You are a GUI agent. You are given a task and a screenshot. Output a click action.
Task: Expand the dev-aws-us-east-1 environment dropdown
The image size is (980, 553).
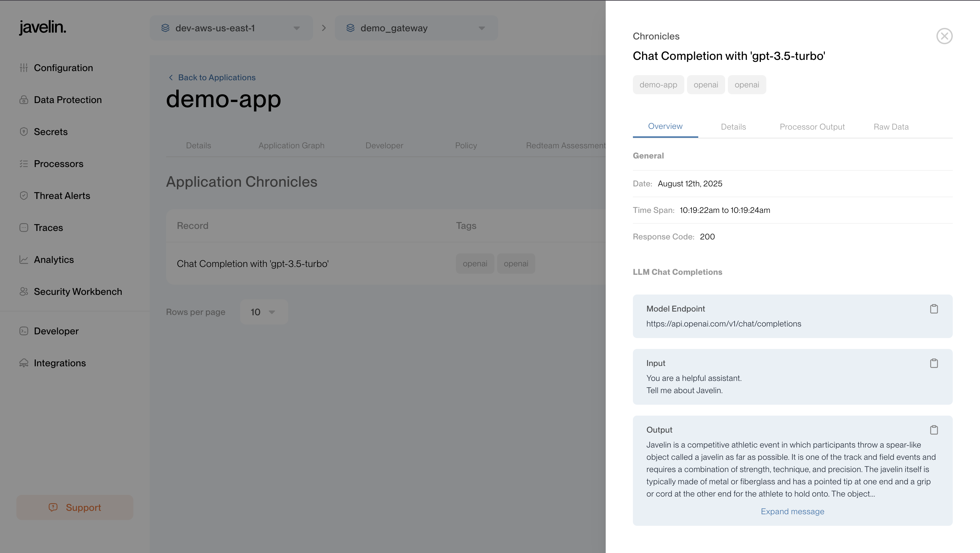click(231, 28)
